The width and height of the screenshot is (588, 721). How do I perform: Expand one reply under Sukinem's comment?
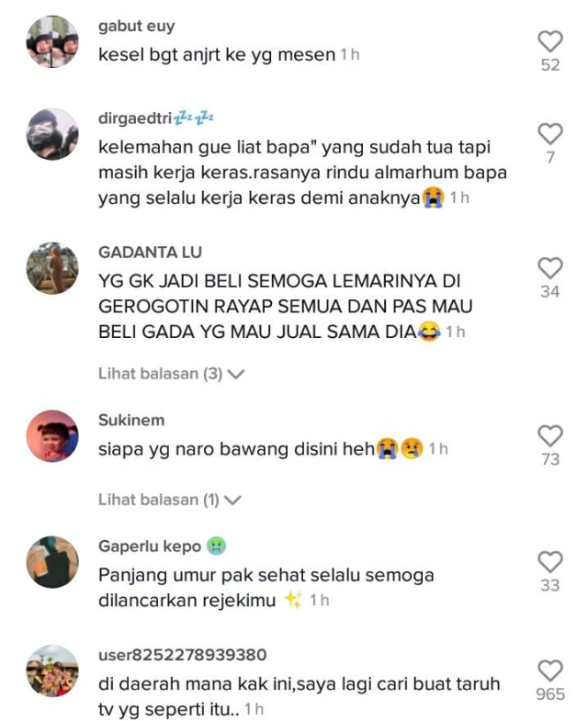169,500
